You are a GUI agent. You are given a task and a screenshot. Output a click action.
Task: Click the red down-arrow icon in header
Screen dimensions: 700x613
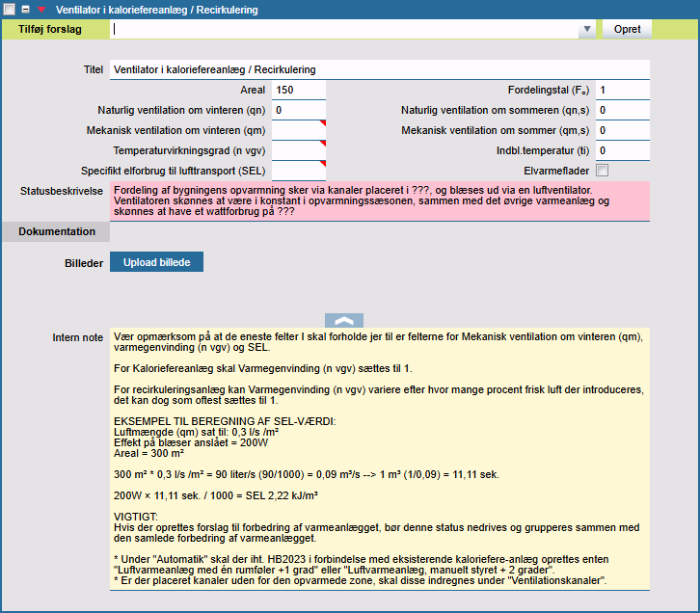(x=40, y=9)
